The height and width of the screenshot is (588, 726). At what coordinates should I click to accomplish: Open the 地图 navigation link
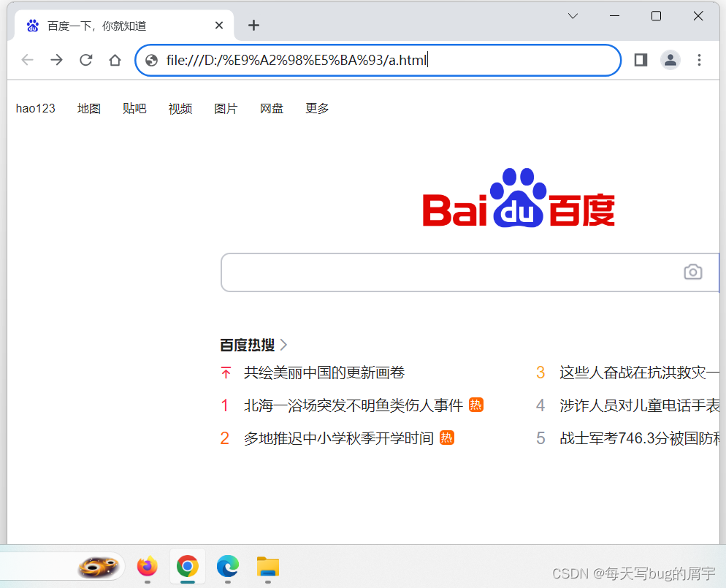(x=89, y=108)
